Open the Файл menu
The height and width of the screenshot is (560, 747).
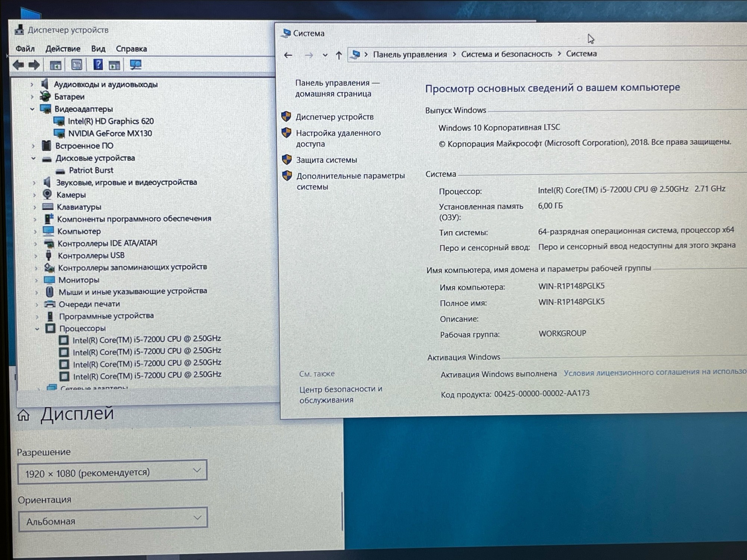(x=25, y=49)
